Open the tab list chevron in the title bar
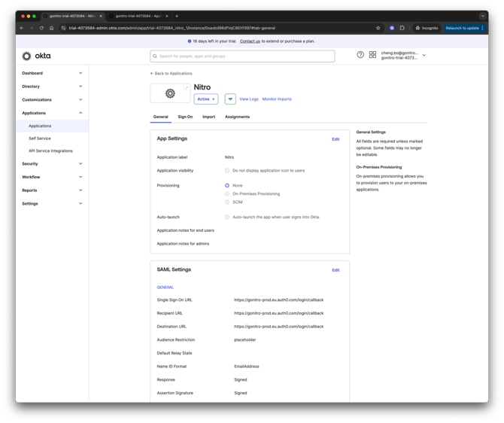Image resolution: width=504 pixels, height=423 pixels. click(x=482, y=16)
